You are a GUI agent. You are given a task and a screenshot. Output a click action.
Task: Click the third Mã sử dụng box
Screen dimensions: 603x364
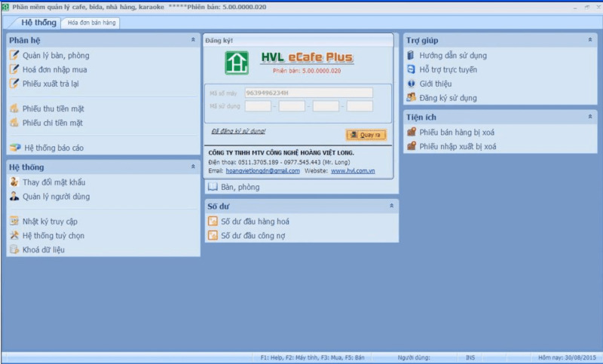click(326, 106)
